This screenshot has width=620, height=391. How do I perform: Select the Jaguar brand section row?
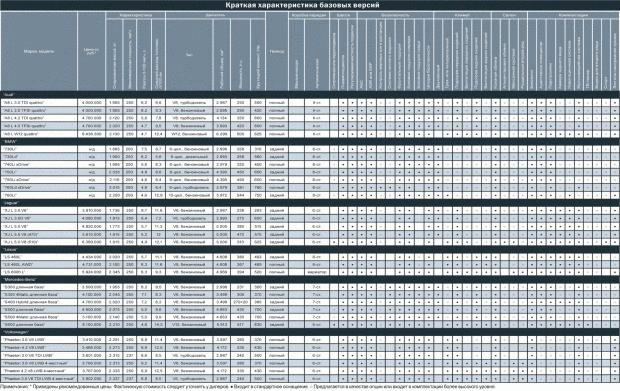tap(310, 203)
